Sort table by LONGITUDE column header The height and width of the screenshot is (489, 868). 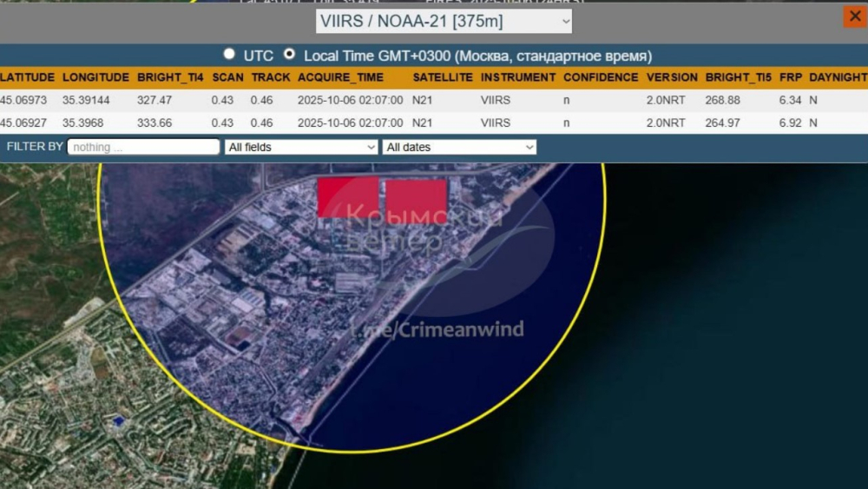tap(95, 77)
